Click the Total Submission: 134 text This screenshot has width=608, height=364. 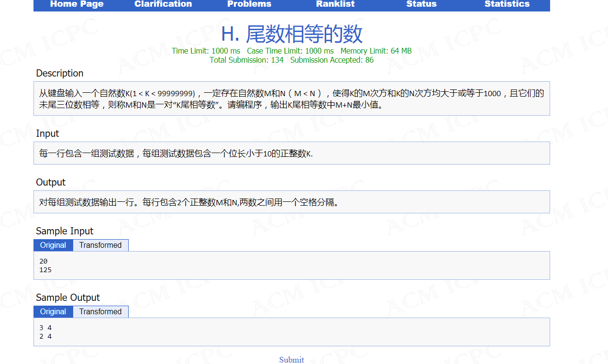(246, 60)
